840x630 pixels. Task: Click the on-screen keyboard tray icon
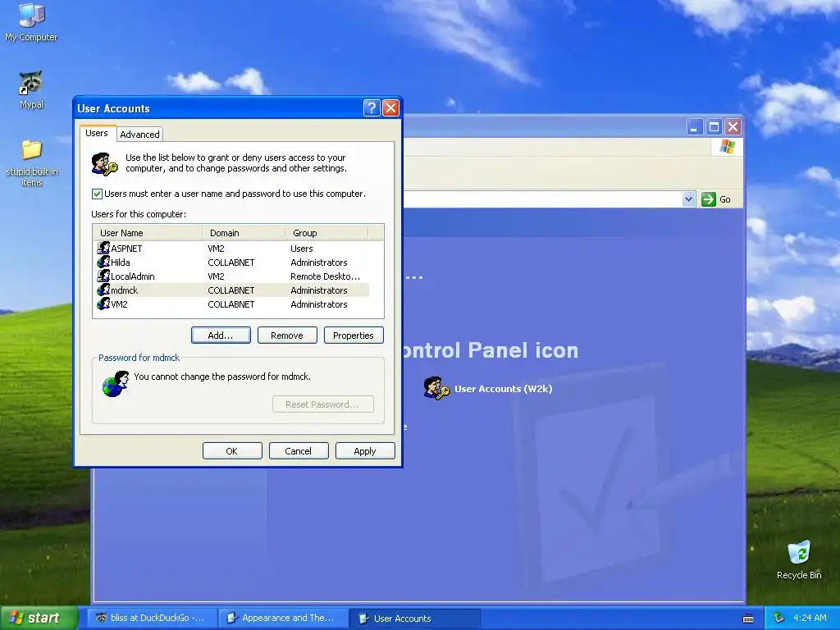tap(748, 619)
